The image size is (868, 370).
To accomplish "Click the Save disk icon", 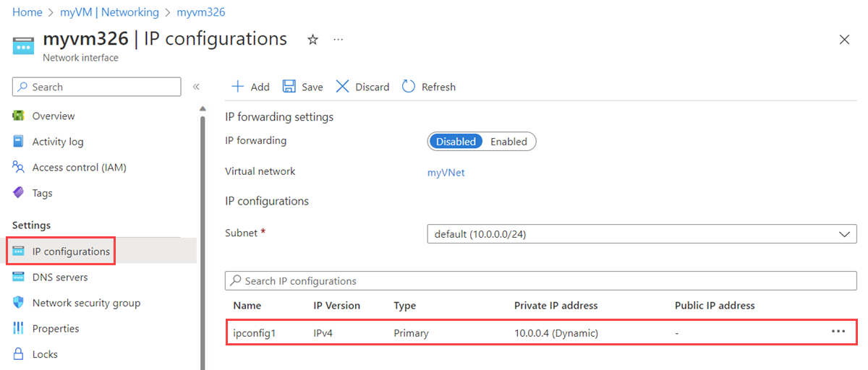I will [289, 87].
